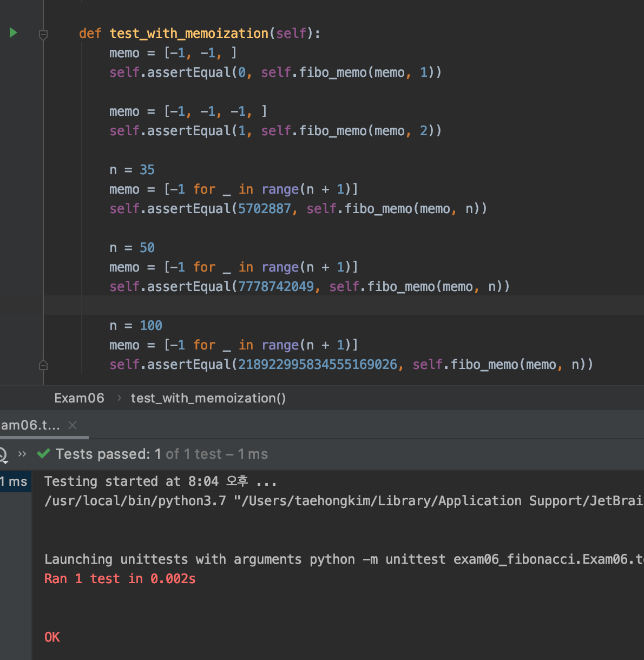Close the exam06 run tab
The height and width of the screenshot is (660, 644).
[x=73, y=425]
